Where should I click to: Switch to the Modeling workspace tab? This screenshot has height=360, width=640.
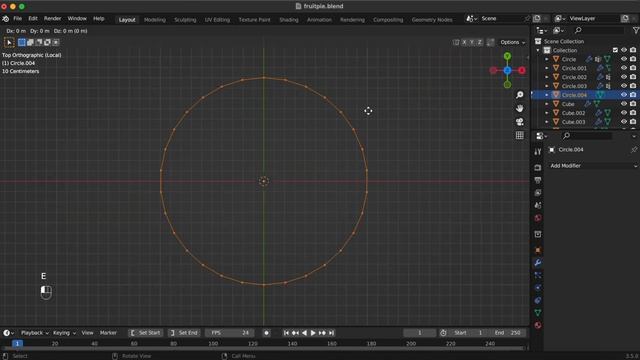click(155, 20)
